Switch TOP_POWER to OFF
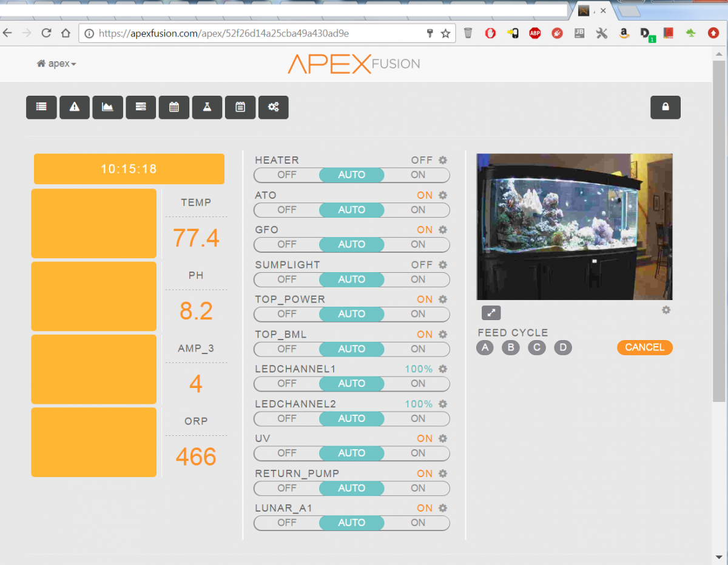The height and width of the screenshot is (565, 728). coord(287,314)
